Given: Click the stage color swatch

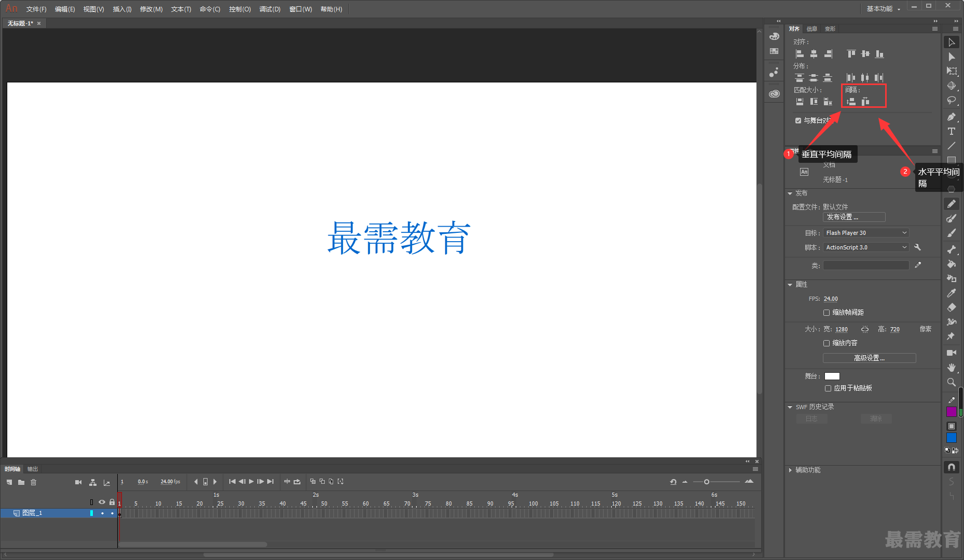Looking at the screenshot, I should tap(832, 376).
